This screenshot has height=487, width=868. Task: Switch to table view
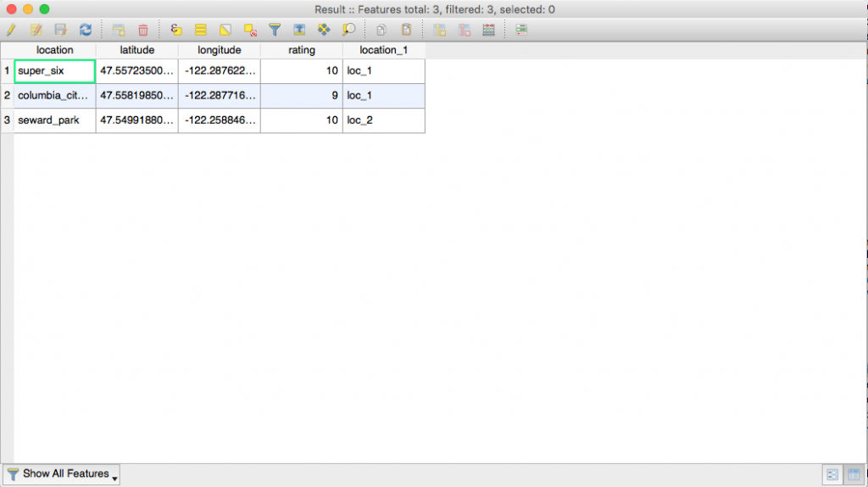tap(854, 475)
